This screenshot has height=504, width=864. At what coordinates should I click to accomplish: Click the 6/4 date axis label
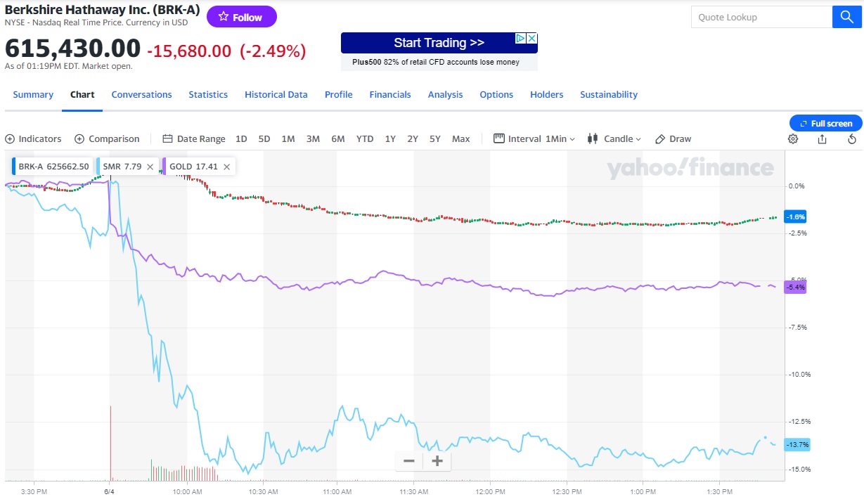pyautogui.click(x=110, y=491)
